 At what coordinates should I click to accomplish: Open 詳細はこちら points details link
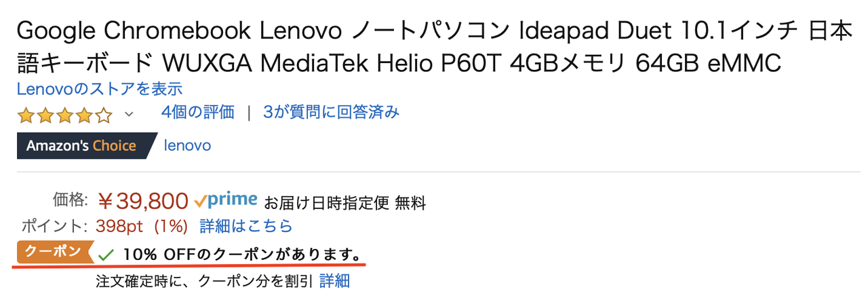click(x=246, y=226)
